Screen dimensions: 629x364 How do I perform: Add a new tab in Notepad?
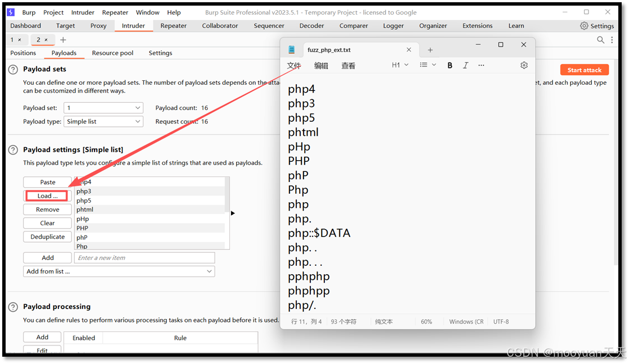tap(430, 50)
